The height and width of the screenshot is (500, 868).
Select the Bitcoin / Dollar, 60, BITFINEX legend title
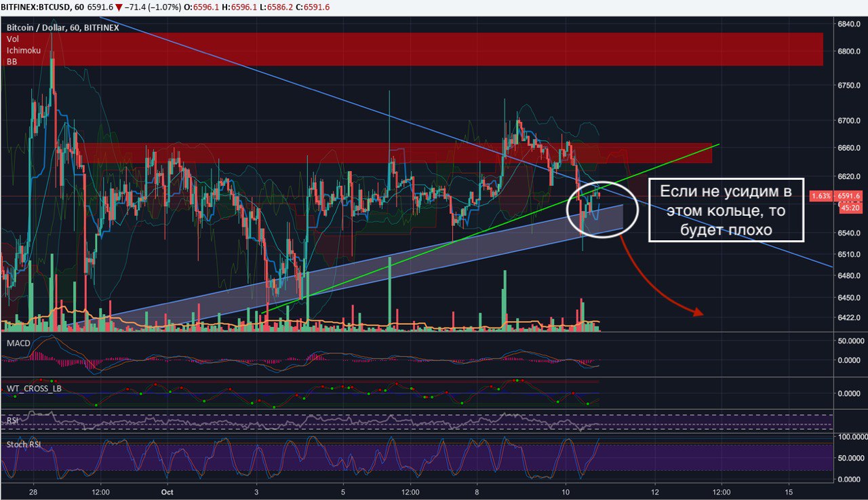coord(63,28)
